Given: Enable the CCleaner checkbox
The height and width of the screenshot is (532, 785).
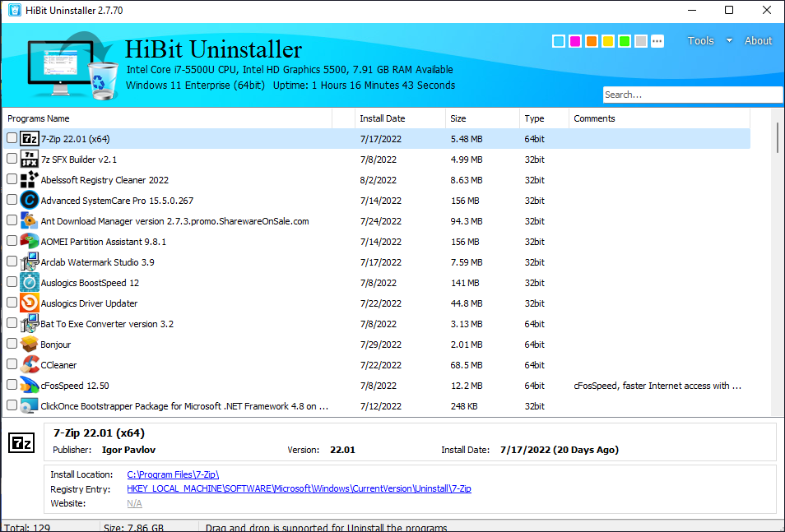Looking at the screenshot, I should click(x=12, y=363).
